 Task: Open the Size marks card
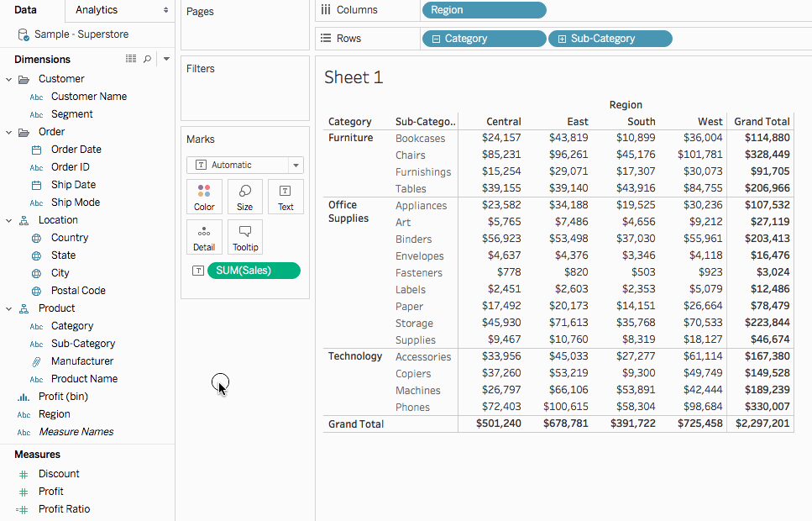[x=244, y=197]
